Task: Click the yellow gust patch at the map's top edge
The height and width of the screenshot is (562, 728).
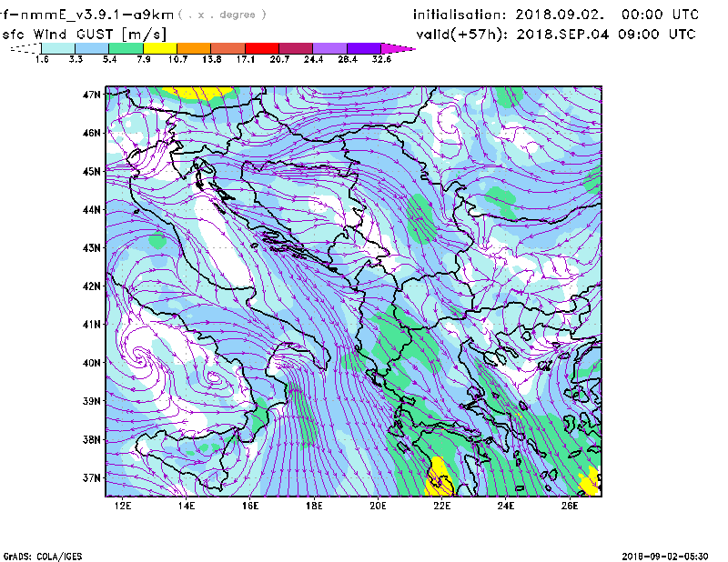Action: click(197, 93)
